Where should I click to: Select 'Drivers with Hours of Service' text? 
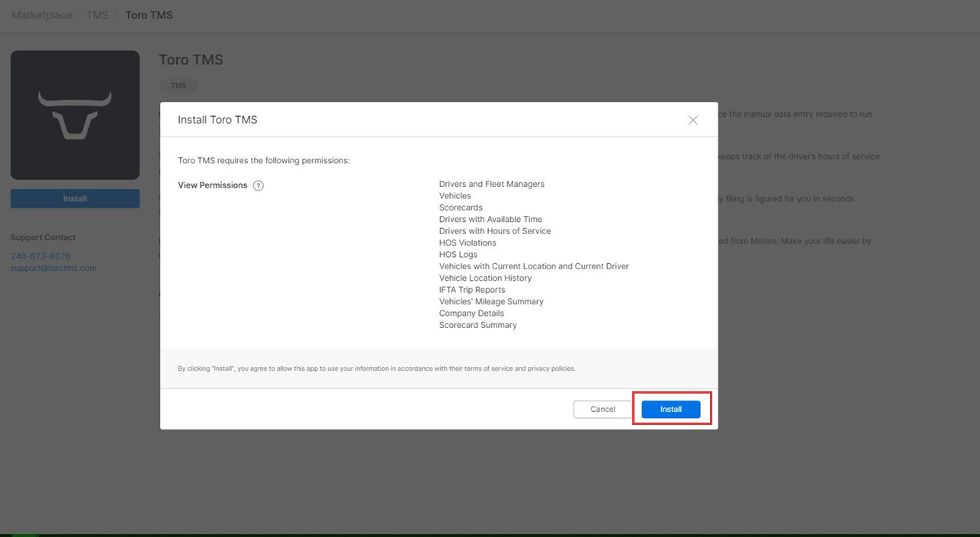pyautogui.click(x=495, y=231)
